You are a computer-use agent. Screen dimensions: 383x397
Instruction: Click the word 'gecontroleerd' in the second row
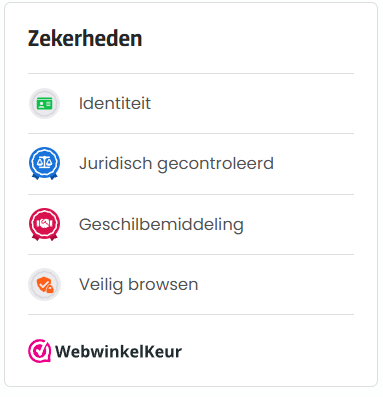[x=215, y=165]
